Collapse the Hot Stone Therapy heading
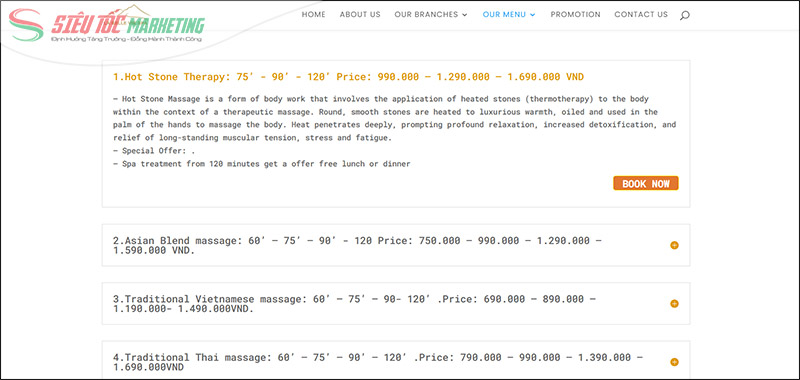The height and width of the screenshot is (380, 800). 348,77
